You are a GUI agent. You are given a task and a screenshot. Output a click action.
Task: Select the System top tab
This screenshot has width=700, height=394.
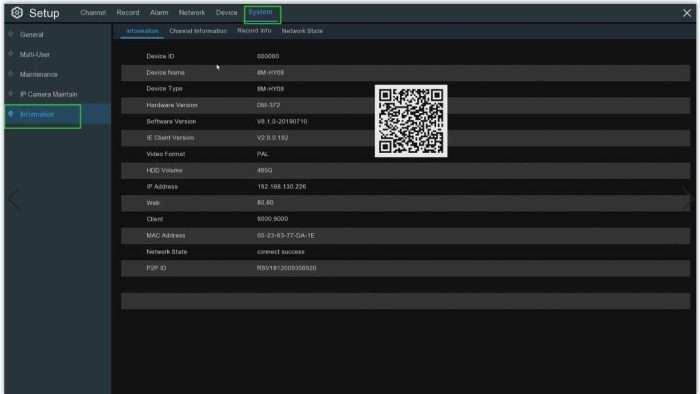click(260, 12)
